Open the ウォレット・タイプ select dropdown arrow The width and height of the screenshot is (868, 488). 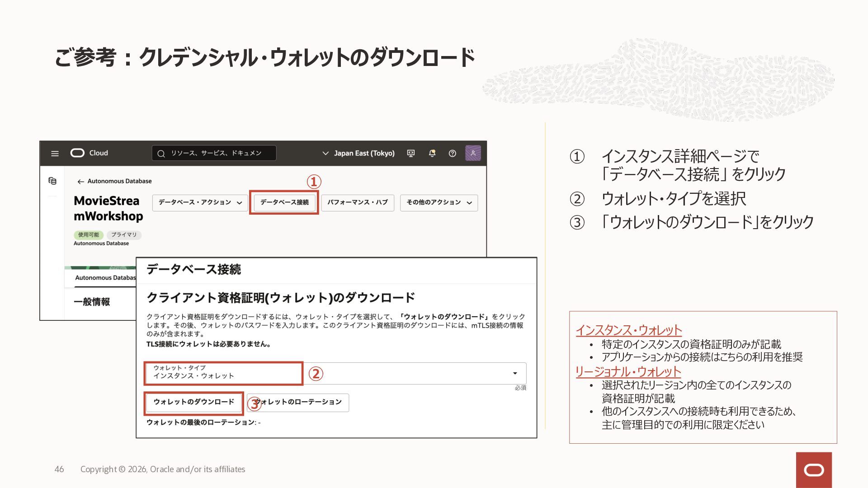point(515,373)
